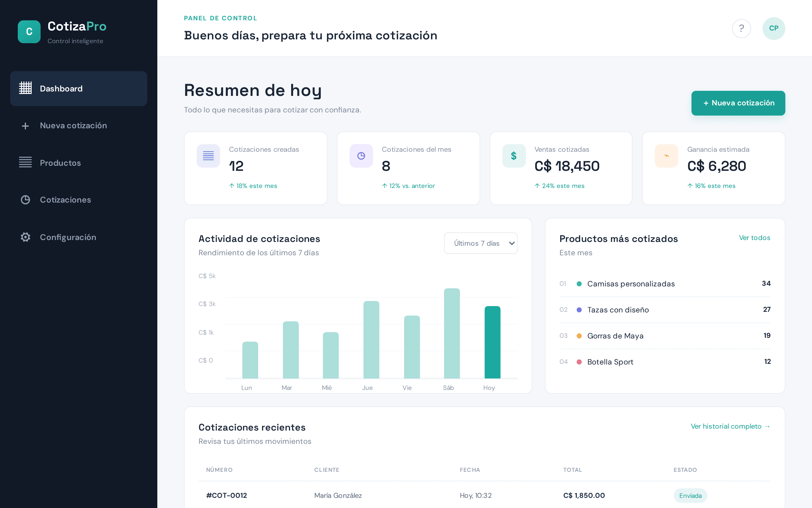The width and height of the screenshot is (812, 508).
Task: Click the Productos list icon in sidebar
Action: [x=25, y=162]
